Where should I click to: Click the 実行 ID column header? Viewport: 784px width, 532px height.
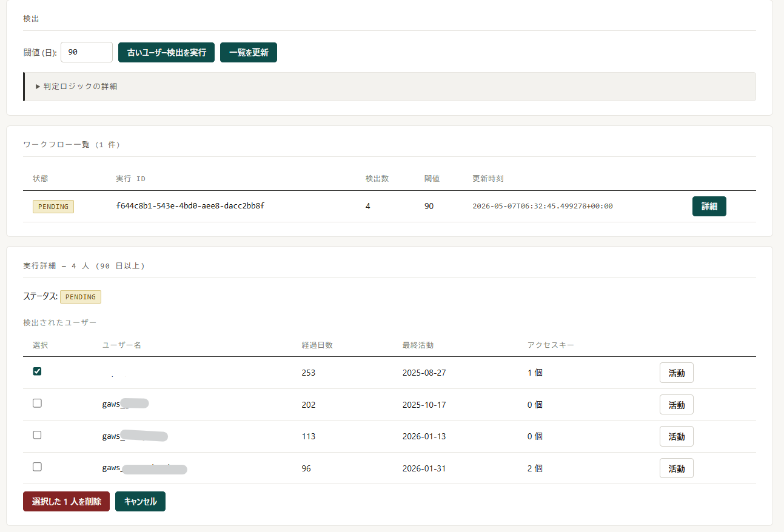pos(131,179)
